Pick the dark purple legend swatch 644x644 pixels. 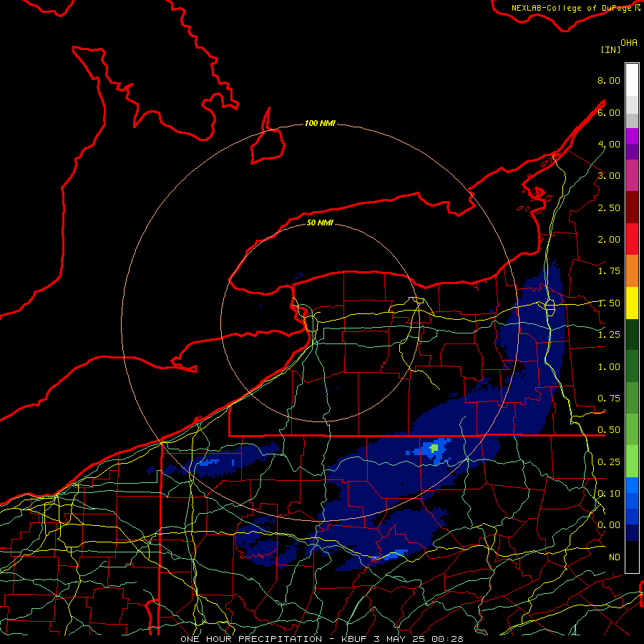pos(632,152)
